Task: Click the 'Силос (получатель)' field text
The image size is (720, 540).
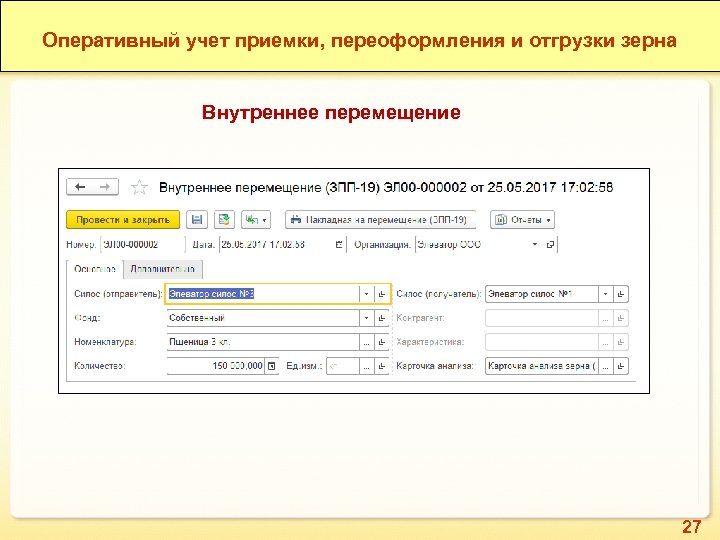Action: 542,294
